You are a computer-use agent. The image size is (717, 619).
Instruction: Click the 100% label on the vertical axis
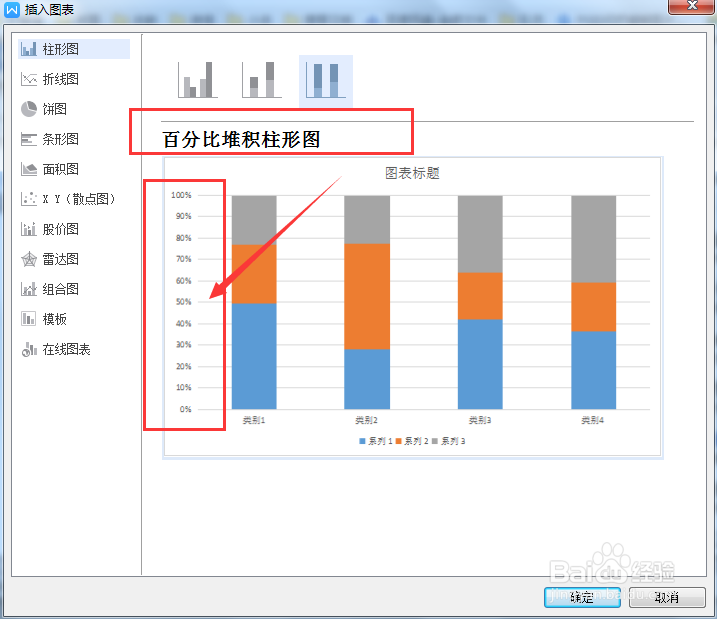(x=181, y=195)
